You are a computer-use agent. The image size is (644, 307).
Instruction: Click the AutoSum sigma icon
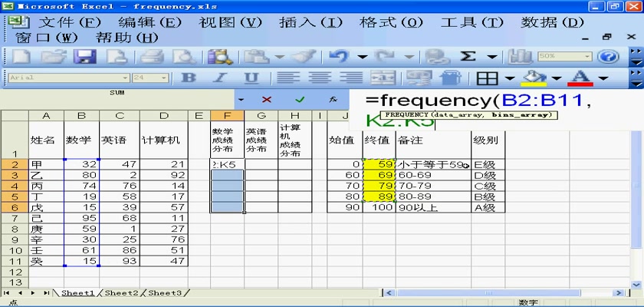coord(469,56)
